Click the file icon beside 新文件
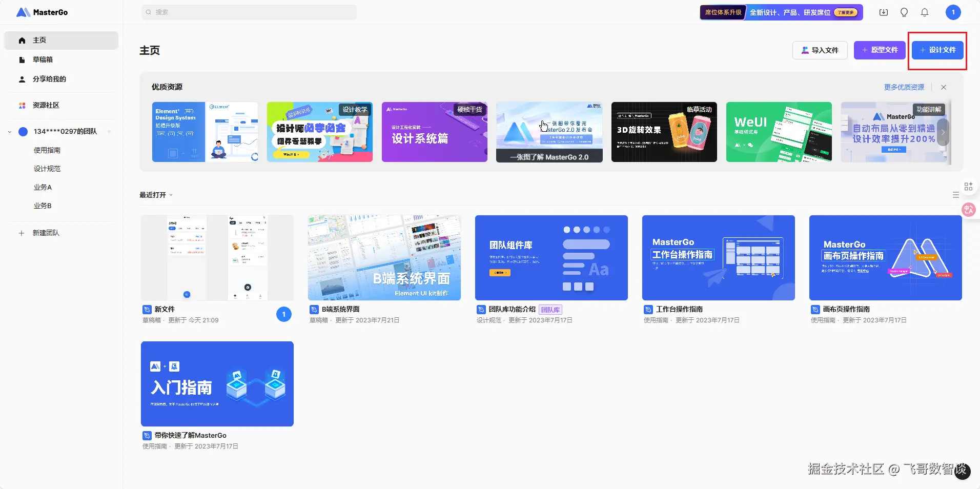Screen dimensions: 980x489 point(147,310)
